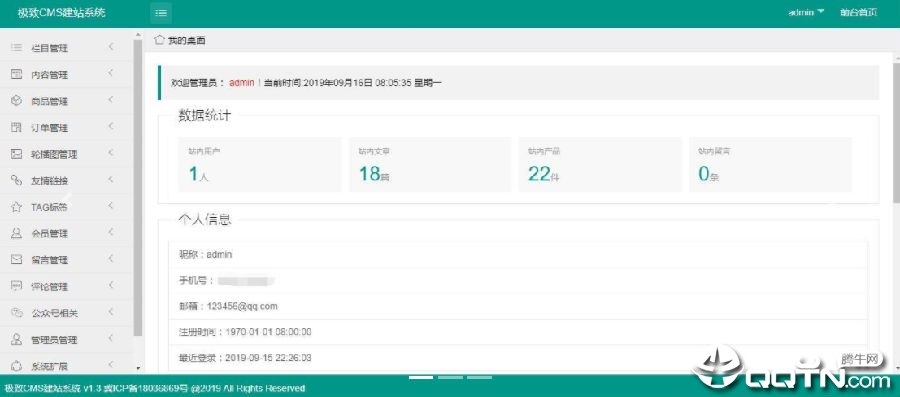
Task: Open the 站内文章 18篇 statistics card
Action: 430,164
